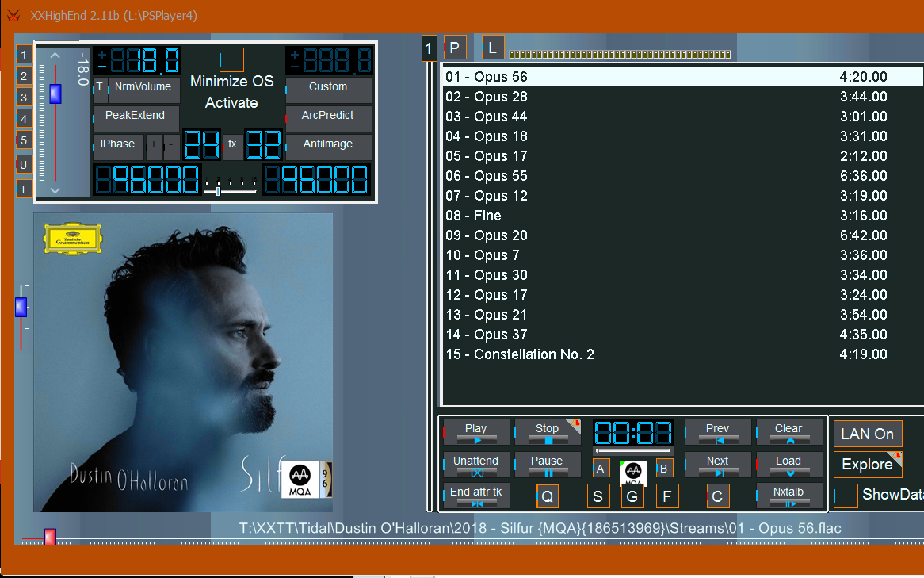Viewport: 924px width, 578px height.
Task: Click the Load button
Action: [789, 465]
